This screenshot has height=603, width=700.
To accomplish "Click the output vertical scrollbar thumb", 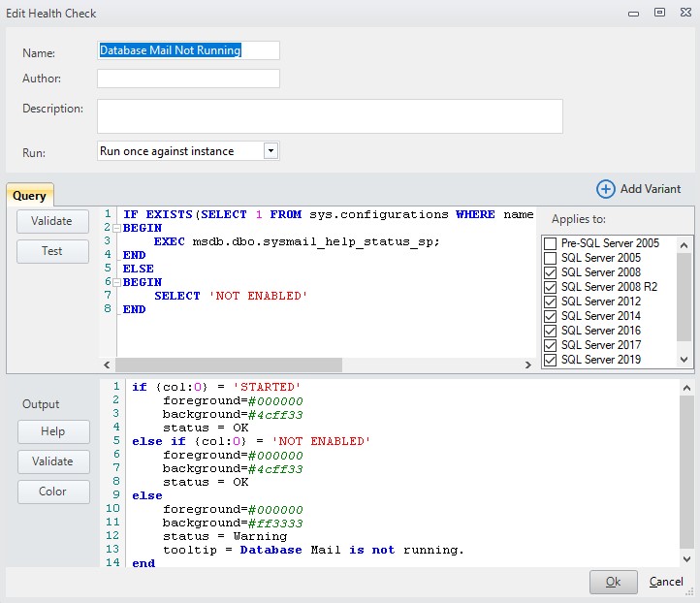I will click(x=686, y=472).
